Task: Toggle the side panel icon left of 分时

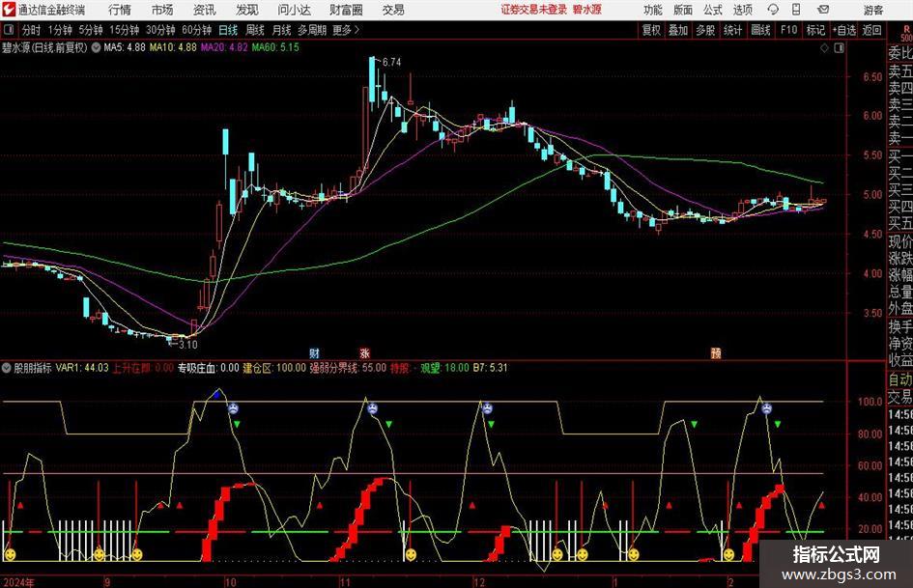Action: [x=10, y=30]
